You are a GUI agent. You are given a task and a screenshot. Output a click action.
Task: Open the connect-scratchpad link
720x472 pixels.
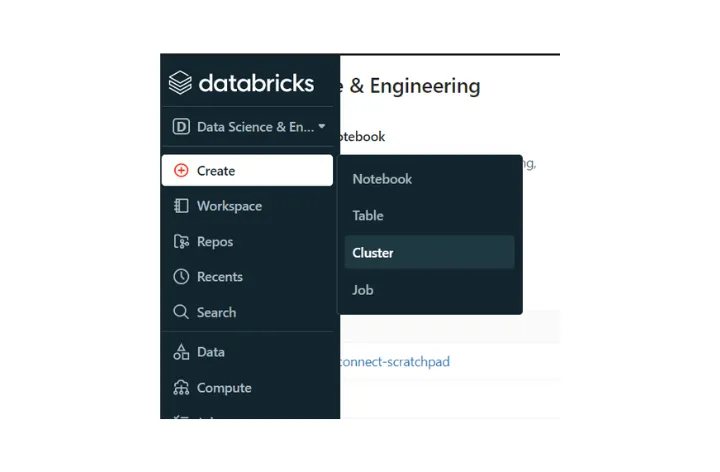click(394, 362)
